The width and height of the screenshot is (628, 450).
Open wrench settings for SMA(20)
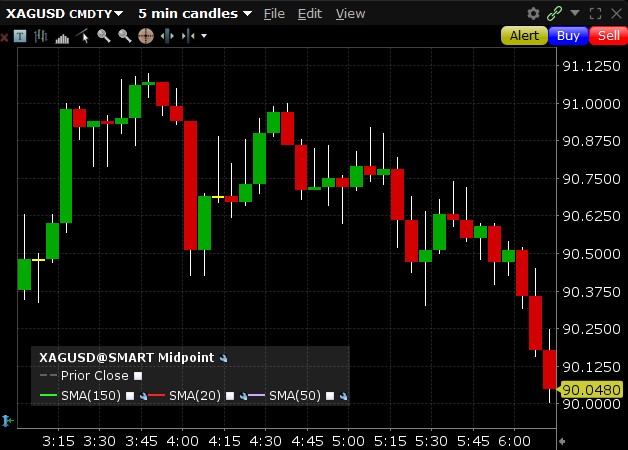coord(244,396)
